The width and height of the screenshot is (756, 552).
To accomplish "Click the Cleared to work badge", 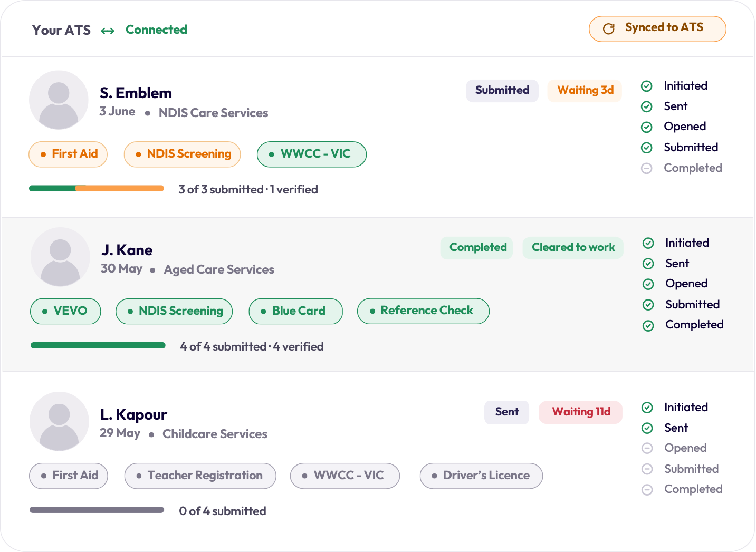I will [x=573, y=248].
